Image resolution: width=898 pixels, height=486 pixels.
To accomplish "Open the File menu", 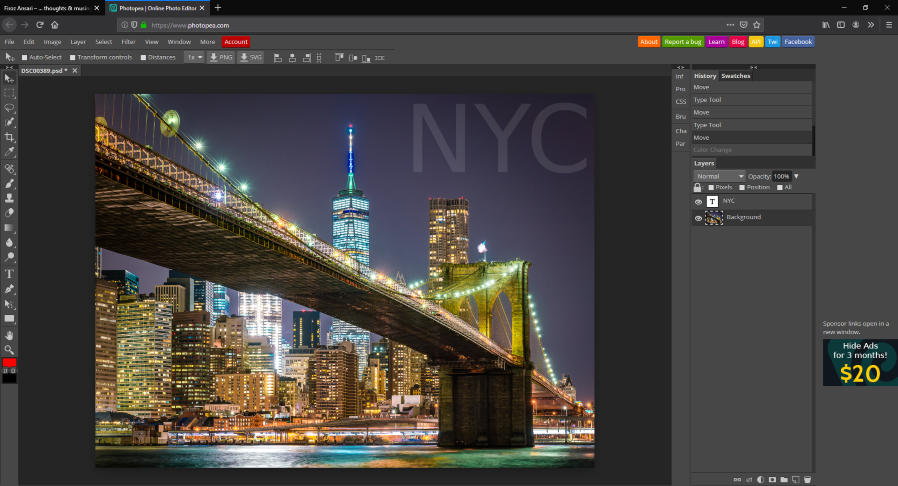I will click(x=10, y=42).
